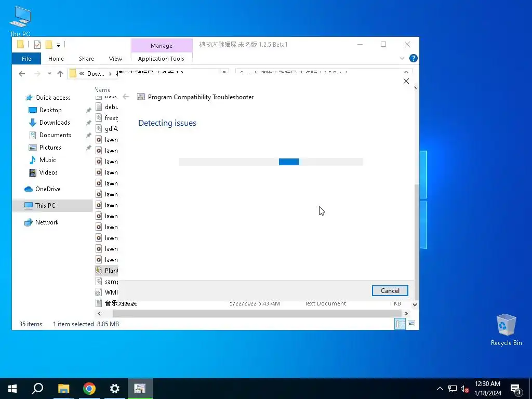The height and width of the screenshot is (399, 532).
Task: Expand the ribbon chevron
Action: tap(402, 58)
